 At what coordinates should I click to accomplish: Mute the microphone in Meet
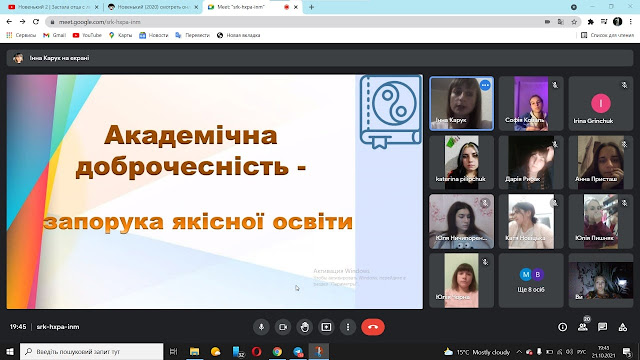261,327
